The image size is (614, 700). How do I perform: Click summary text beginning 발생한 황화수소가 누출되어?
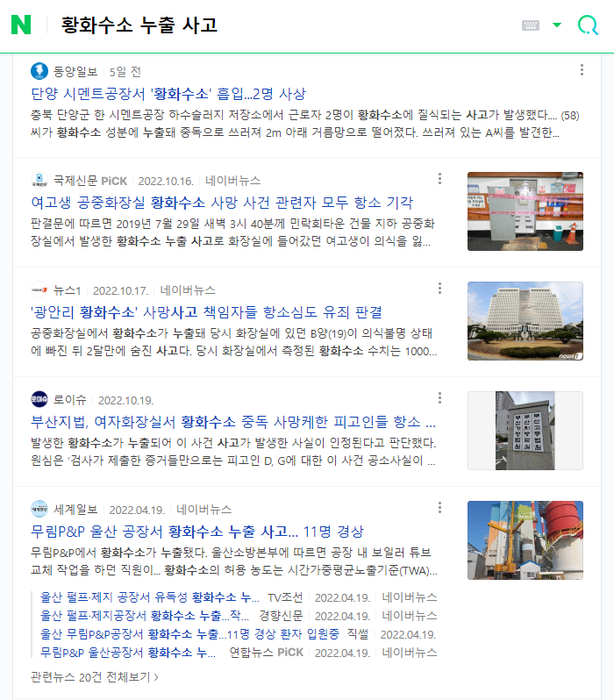click(233, 452)
